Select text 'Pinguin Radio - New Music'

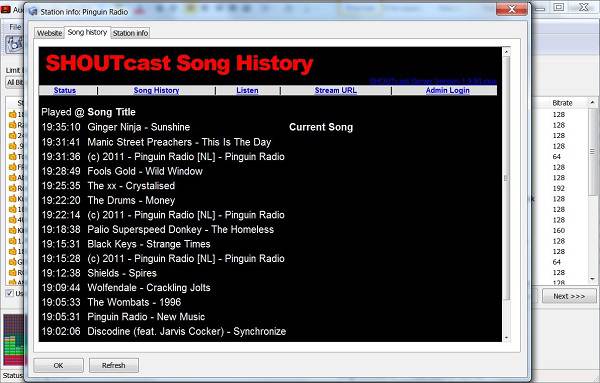click(146, 316)
